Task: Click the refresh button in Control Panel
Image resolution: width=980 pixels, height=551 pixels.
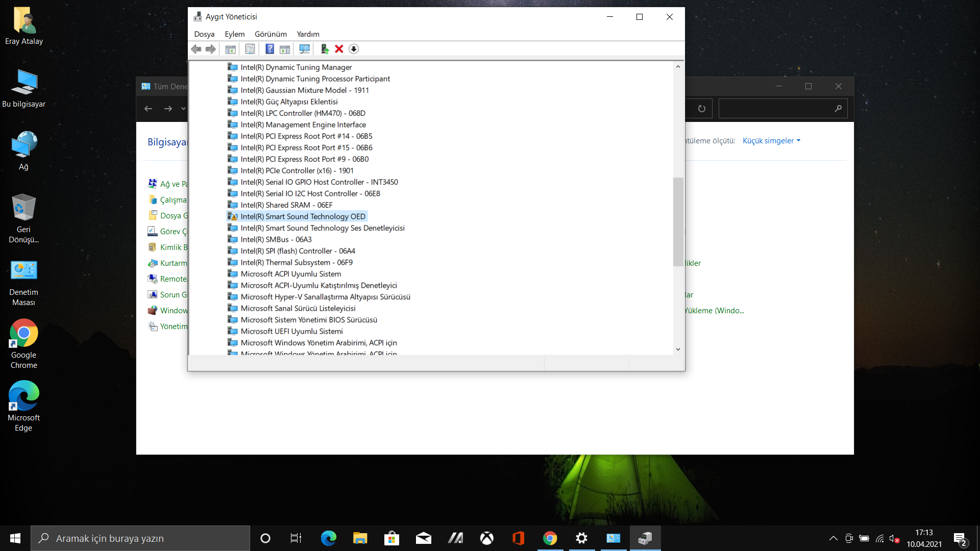Action: (701, 109)
